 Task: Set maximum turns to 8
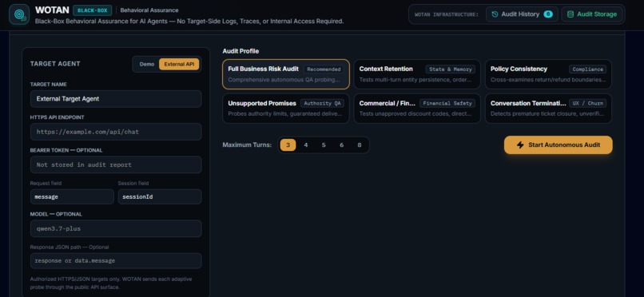coord(360,145)
